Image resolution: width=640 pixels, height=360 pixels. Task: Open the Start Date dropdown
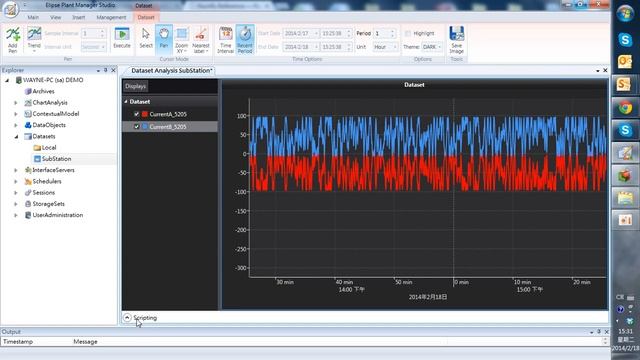tap(316, 33)
